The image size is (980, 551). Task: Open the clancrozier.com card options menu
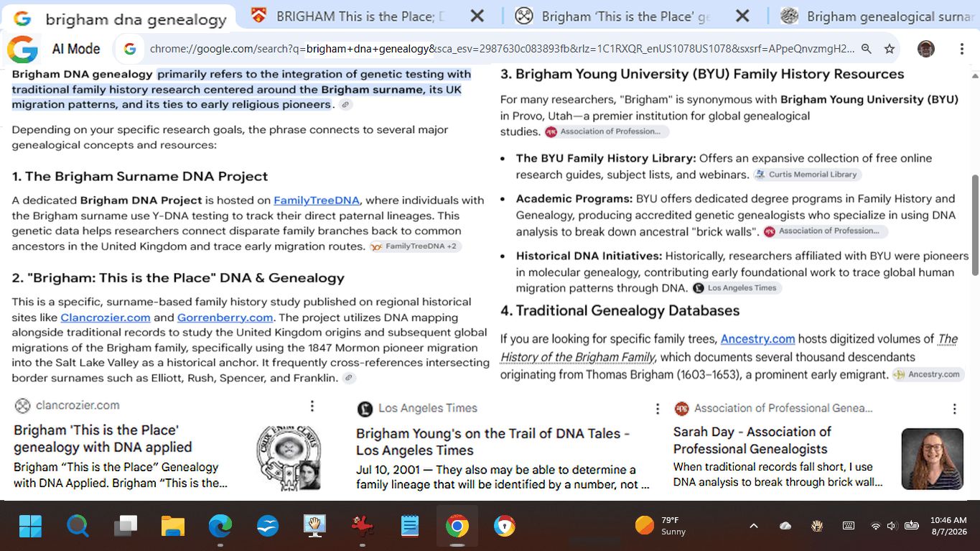point(312,406)
